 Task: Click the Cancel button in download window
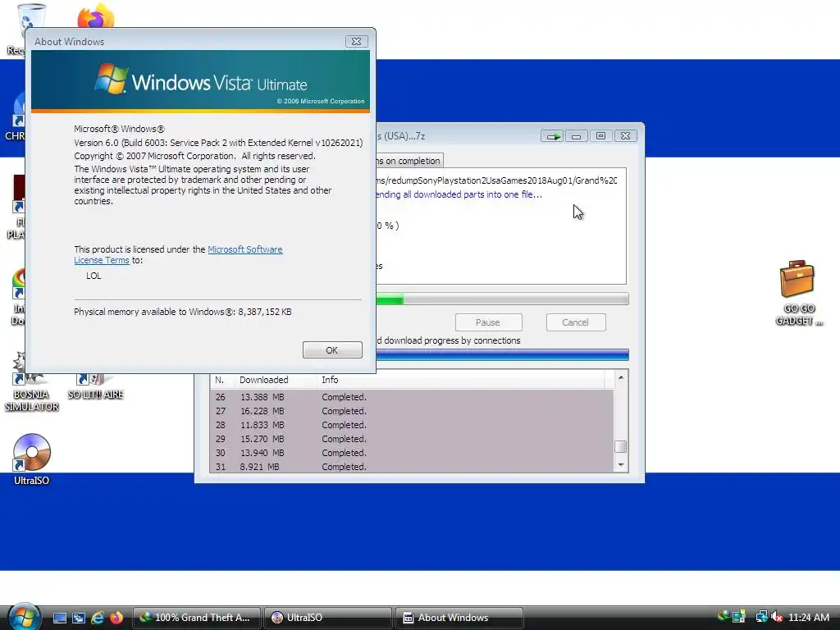click(x=575, y=322)
